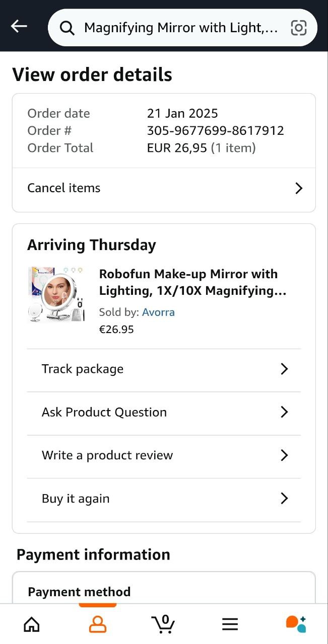Viewport: 328px width, 644px height.
Task: Tap the search magnifier icon
Action: point(67,28)
